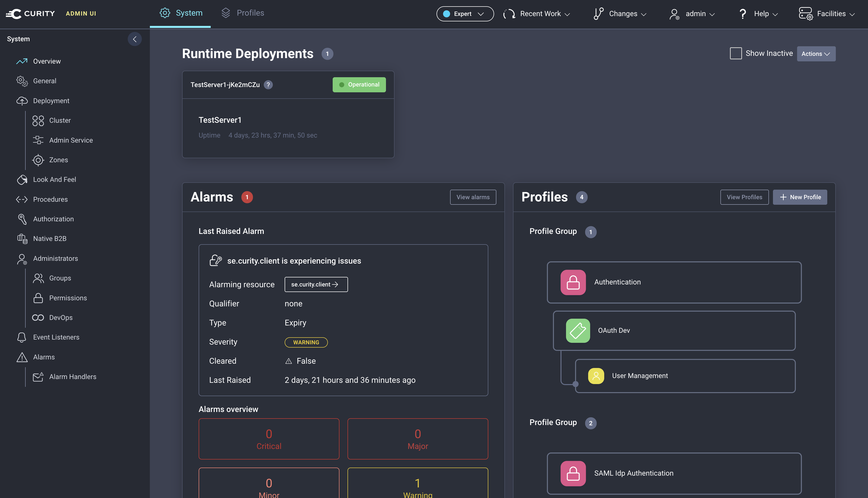Enable the Show Inactive checkbox

(736, 53)
